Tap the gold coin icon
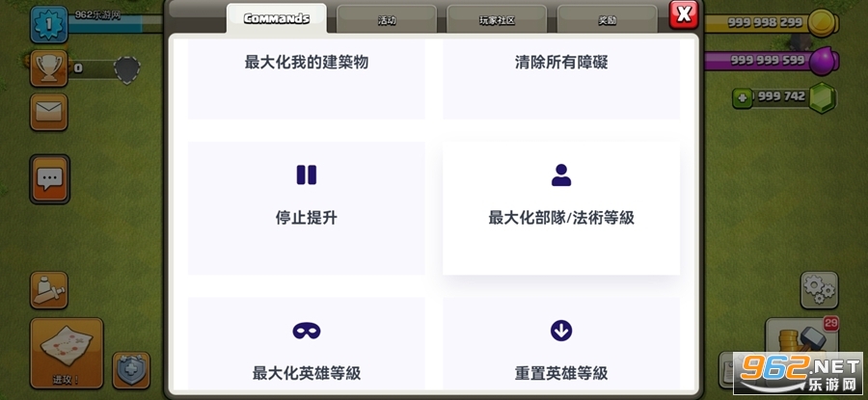This screenshot has height=400, width=868. pos(822,23)
